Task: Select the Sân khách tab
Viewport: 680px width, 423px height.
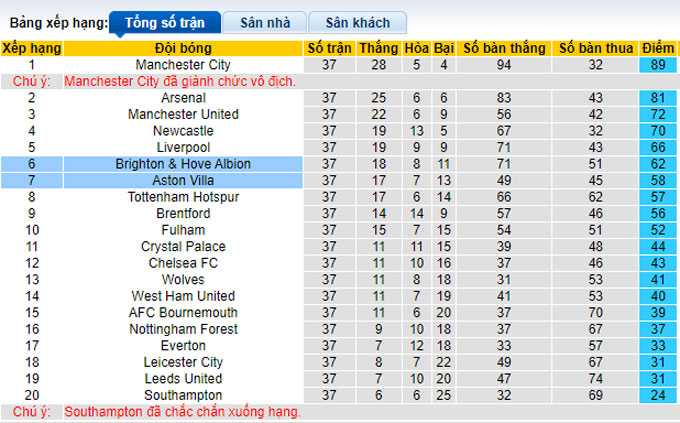Action: pos(357,22)
